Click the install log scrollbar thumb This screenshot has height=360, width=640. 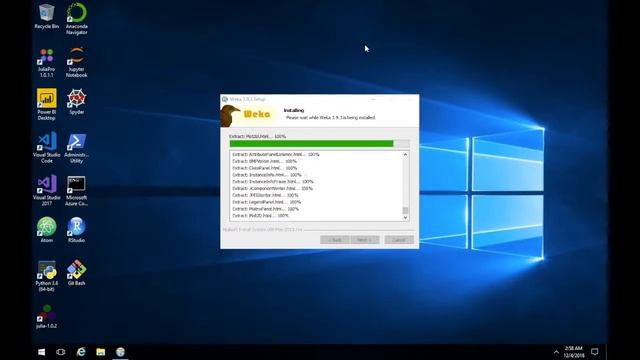tap(405, 211)
